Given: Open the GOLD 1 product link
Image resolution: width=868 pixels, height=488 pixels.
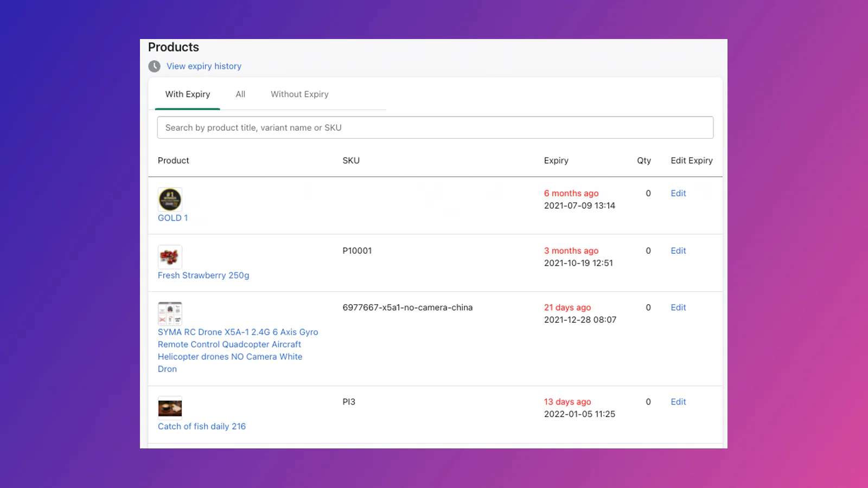Looking at the screenshot, I should tap(173, 218).
